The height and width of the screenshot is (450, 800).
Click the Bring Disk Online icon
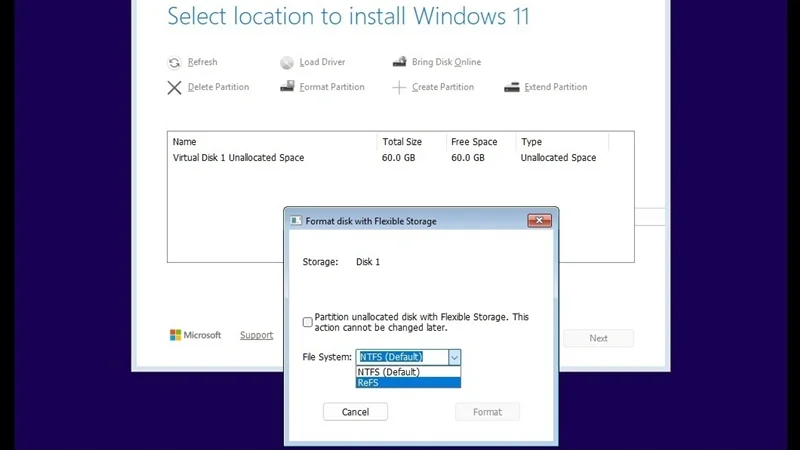point(399,62)
